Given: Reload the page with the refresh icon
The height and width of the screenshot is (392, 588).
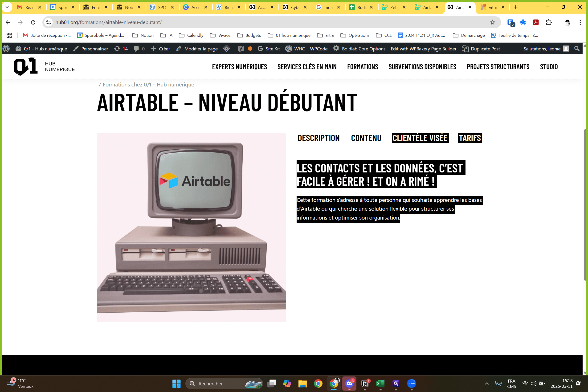Looking at the screenshot, I should (x=33, y=22).
